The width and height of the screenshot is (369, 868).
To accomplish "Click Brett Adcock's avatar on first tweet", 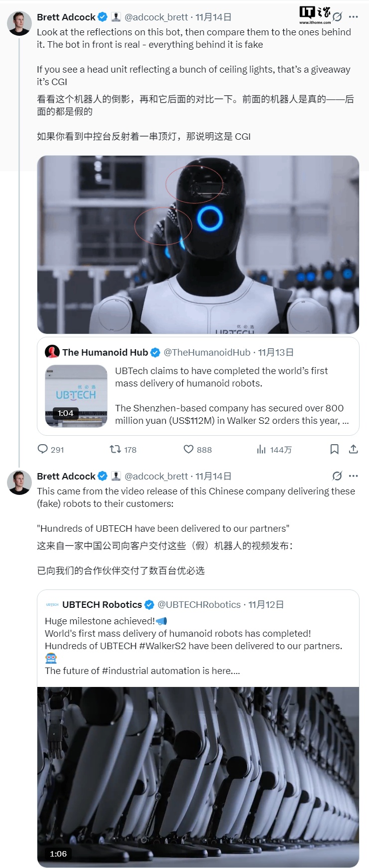I will [19, 23].
